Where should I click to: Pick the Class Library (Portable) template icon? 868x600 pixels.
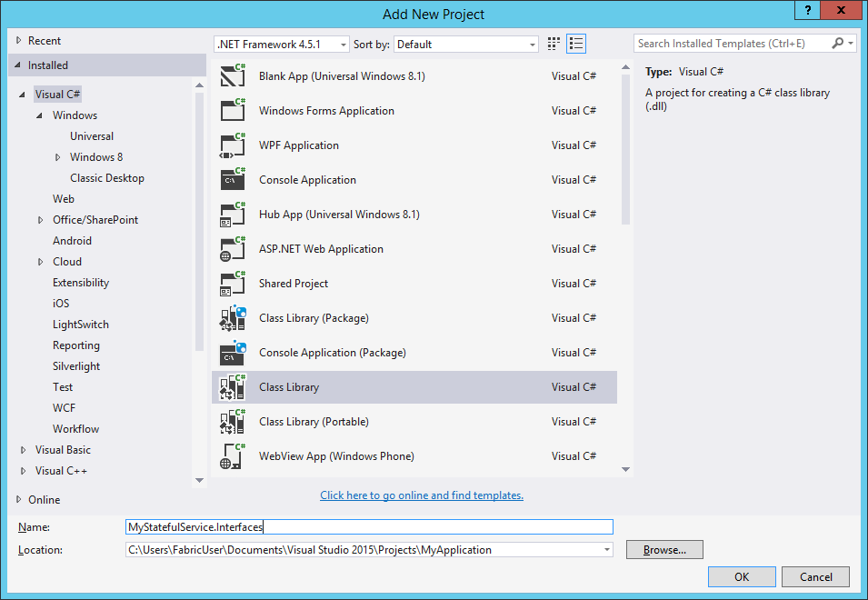(x=231, y=421)
